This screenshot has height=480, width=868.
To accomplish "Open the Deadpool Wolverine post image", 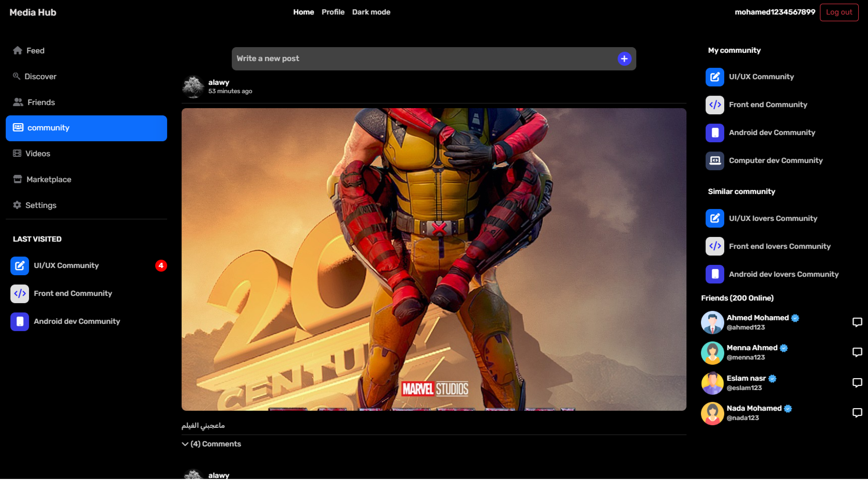I will (433, 259).
